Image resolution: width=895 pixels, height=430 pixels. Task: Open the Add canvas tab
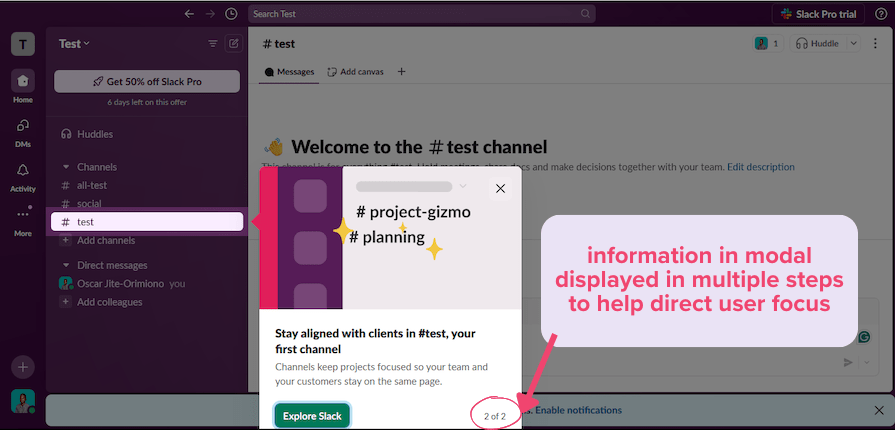(x=356, y=72)
